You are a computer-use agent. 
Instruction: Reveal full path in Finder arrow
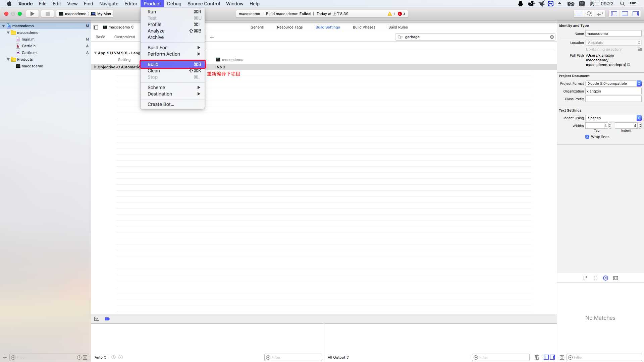pos(629,65)
